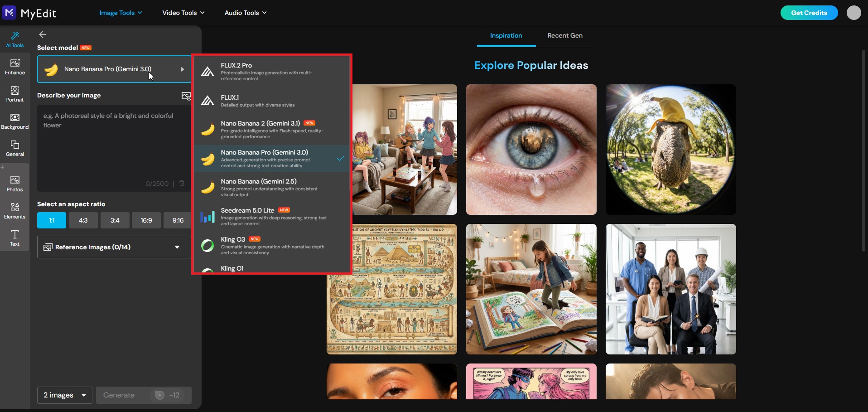Image resolution: width=868 pixels, height=412 pixels.
Task: Select the 16:9 aspect ratio
Action: 146,220
